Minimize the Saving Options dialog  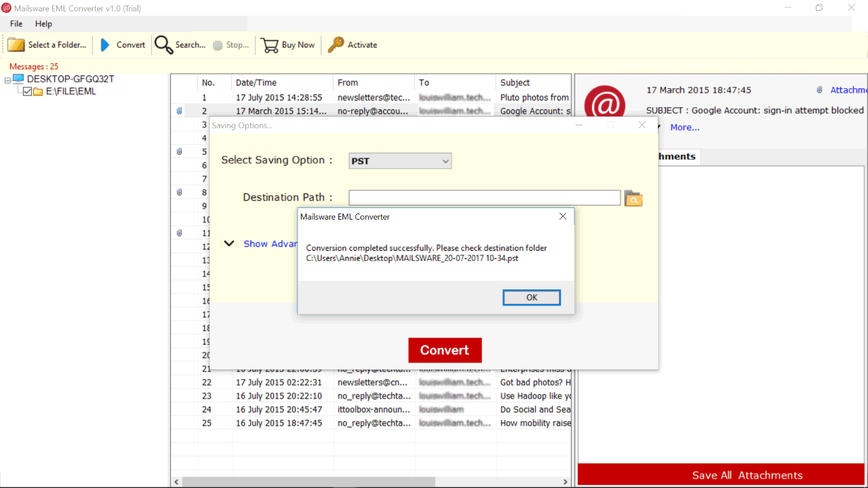(579, 125)
